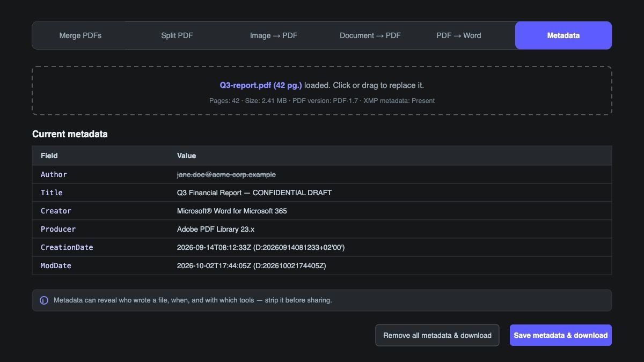The image size is (644, 362).
Task: Click the ModDate field label
Action: (x=56, y=265)
